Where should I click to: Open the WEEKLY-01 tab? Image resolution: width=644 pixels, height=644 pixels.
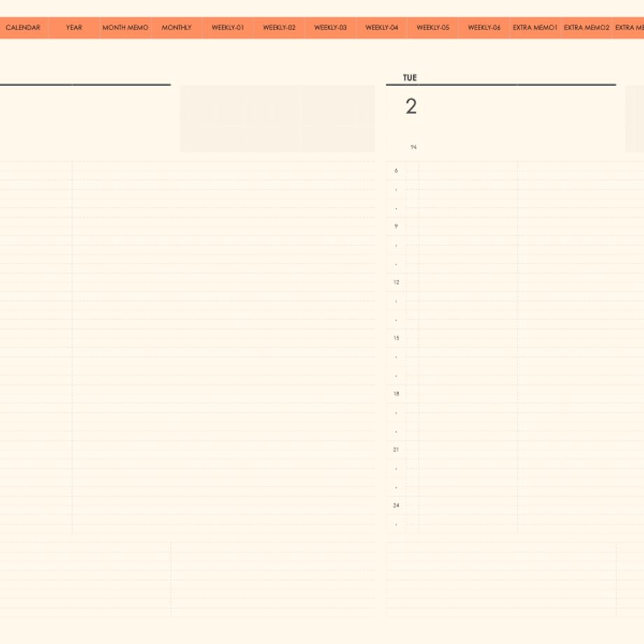point(228,27)
